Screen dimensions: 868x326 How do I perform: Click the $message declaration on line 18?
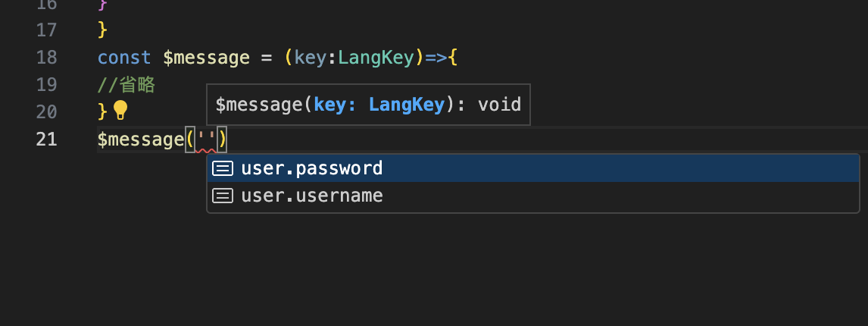pyautogui.click(x=206, y=58)
